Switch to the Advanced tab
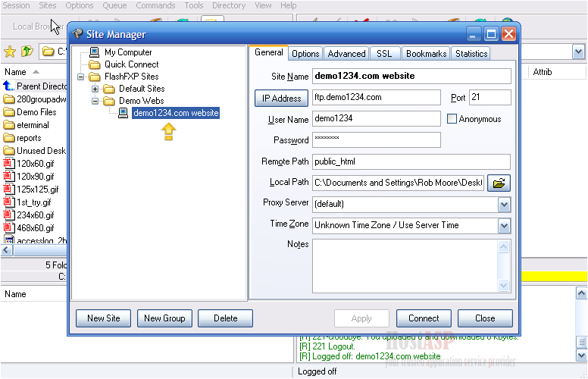588x379 pixels. [x=346, y=54]
